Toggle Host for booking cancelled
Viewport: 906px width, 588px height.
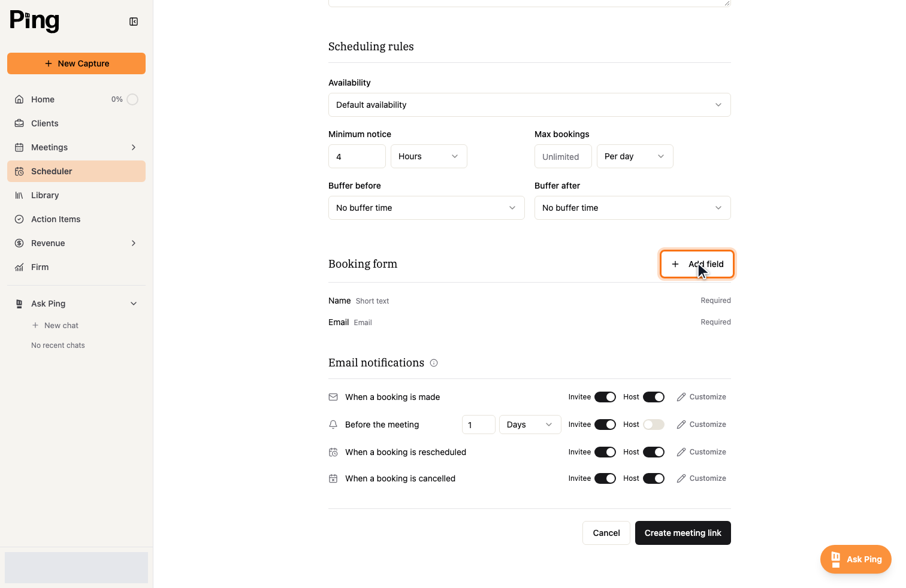click(x=654, y=478)
